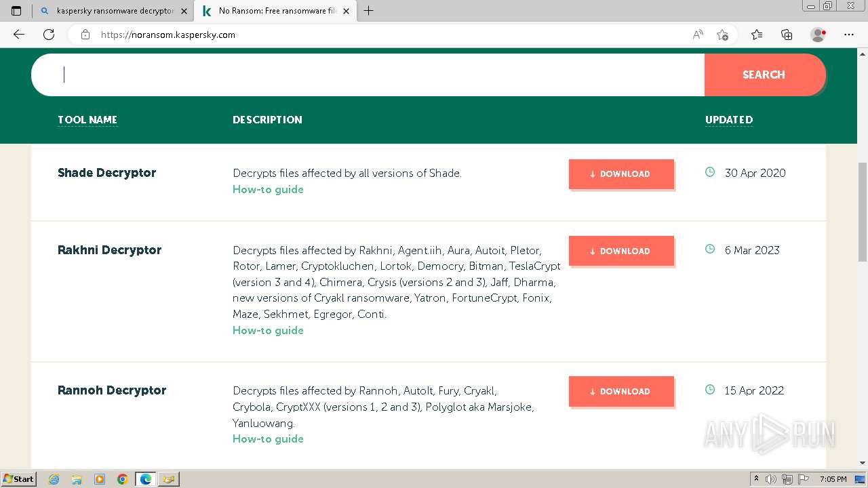Open Settings and more menu
The width and height of the screenshot is (868, 488).
849,35
